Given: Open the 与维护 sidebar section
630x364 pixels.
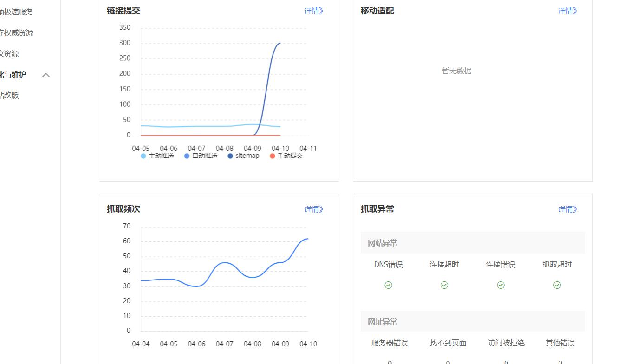Looking at the screenshot, I should coord(13,75).
